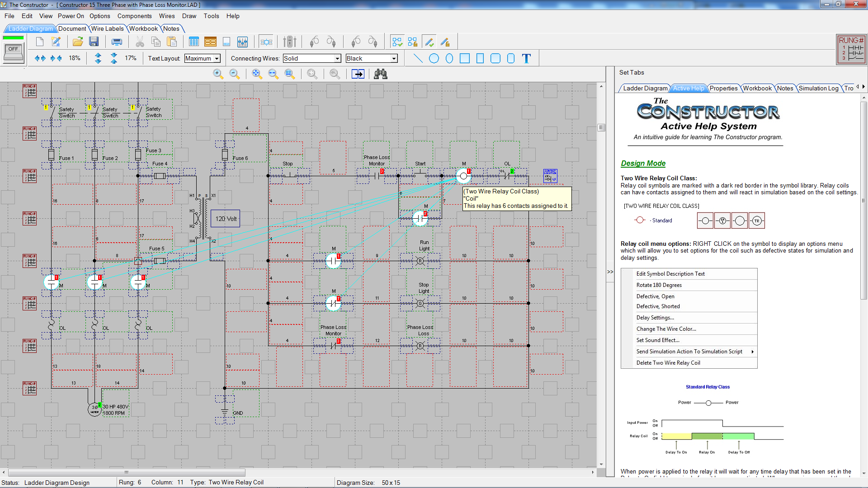868x488 pixels.
Task: Toggle the connection check mode icon
Action: pos(397,42)
